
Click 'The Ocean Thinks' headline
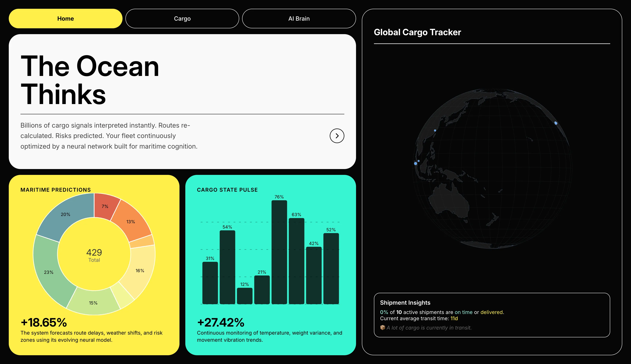pyautogui.click(x=90, y=80)
